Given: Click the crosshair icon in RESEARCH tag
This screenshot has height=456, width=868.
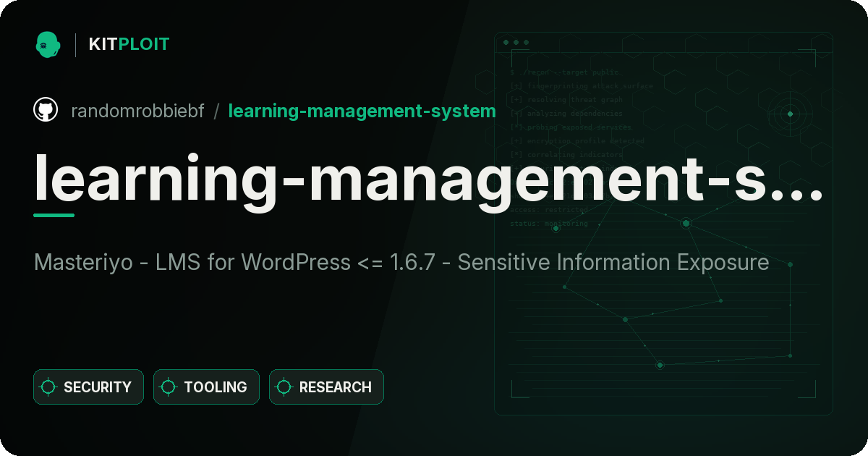Looking at the screenshot, I should coord(284,387).
